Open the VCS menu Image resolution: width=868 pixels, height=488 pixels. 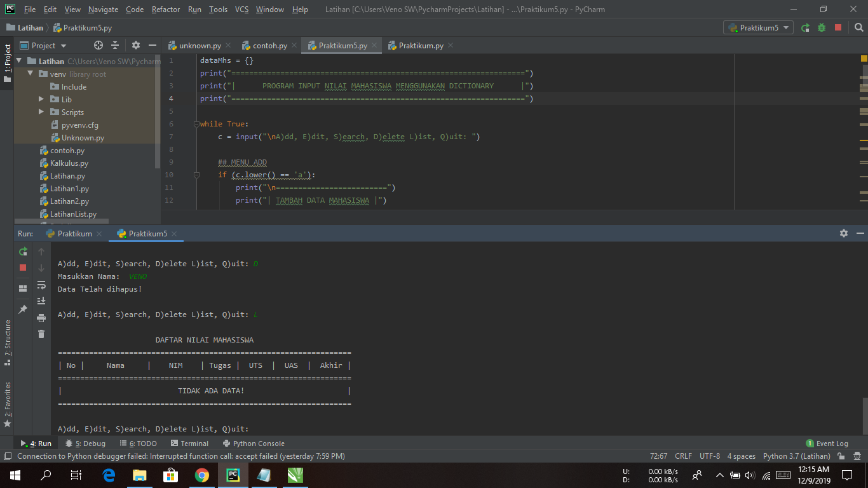coord(241,10)
